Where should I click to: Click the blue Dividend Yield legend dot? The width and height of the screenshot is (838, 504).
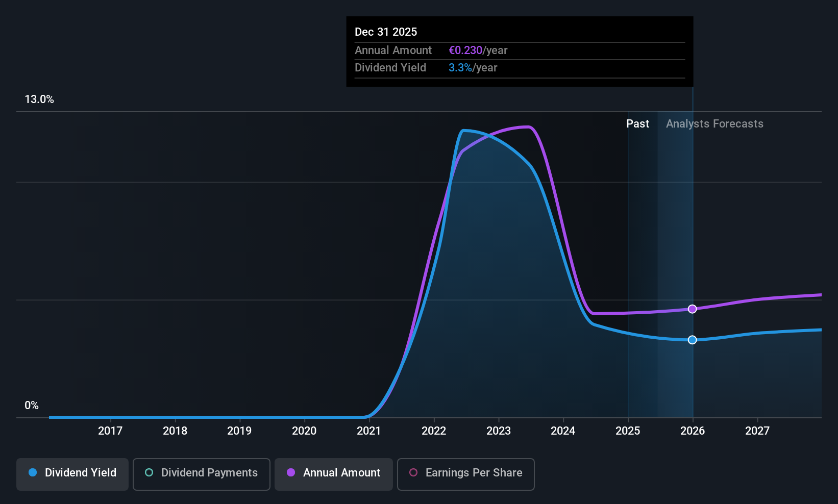tap(33, 472)
